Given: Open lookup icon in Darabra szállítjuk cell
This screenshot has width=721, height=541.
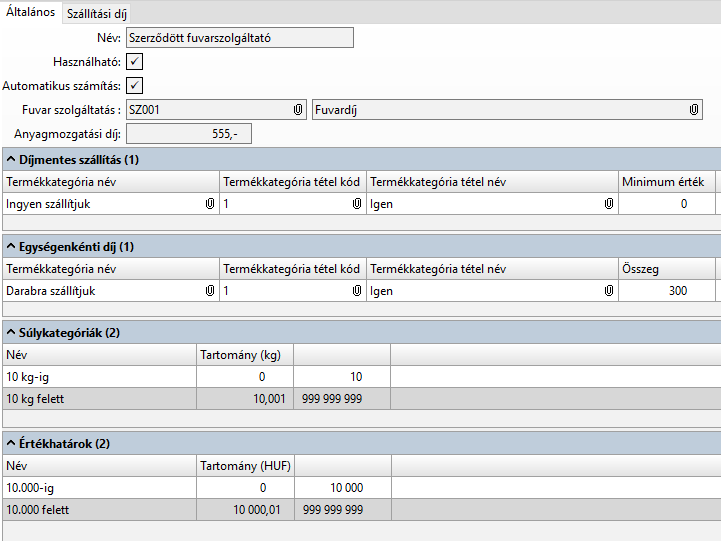Looking at the screenshot, I should (210, 290).
